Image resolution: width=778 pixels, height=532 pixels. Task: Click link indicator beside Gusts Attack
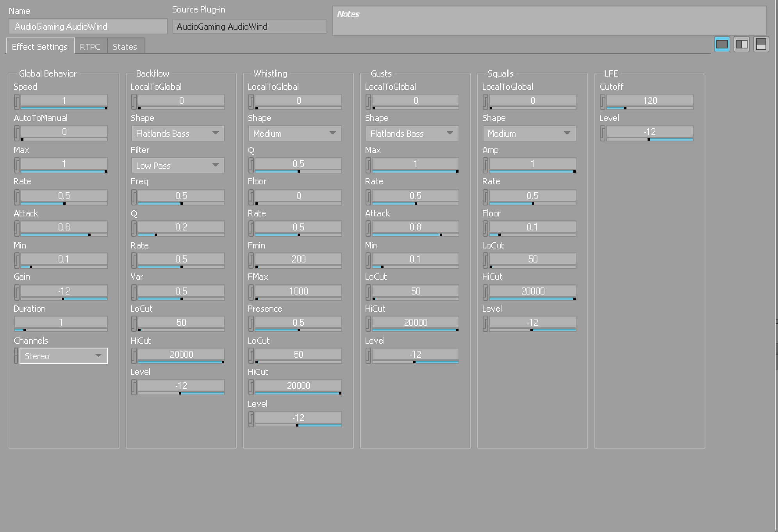click(368, 228)
